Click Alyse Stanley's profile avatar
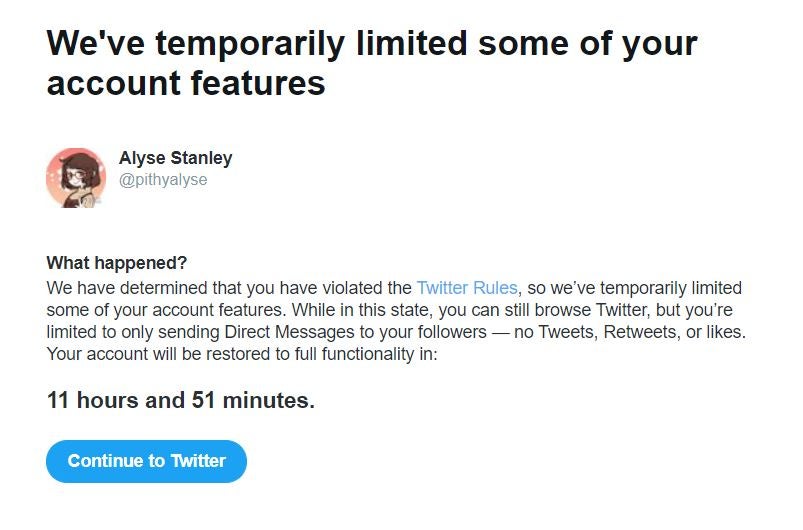This screenshot has height=530, width=803. coord(76,178)
